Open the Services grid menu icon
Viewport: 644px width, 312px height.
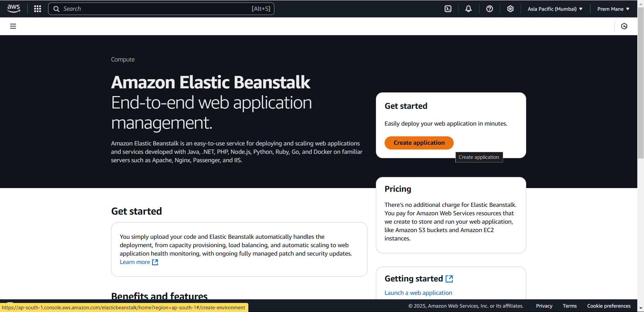coord(38,9)
